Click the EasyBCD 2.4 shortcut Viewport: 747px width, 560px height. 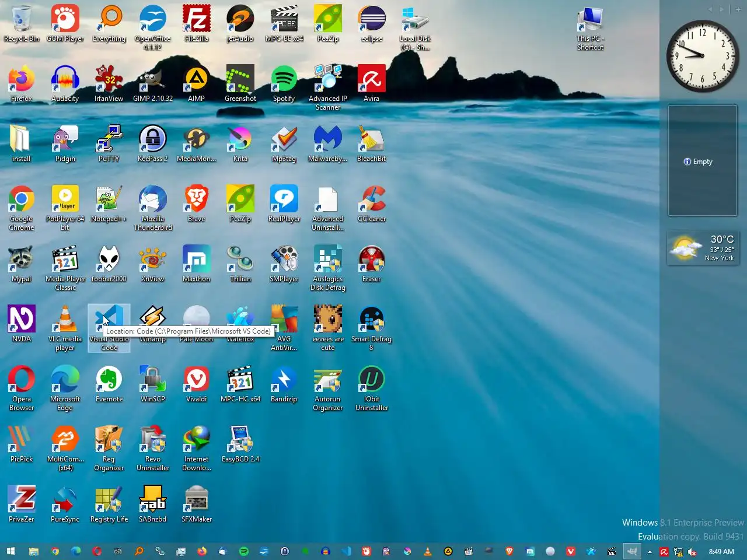tap(240, 444)
